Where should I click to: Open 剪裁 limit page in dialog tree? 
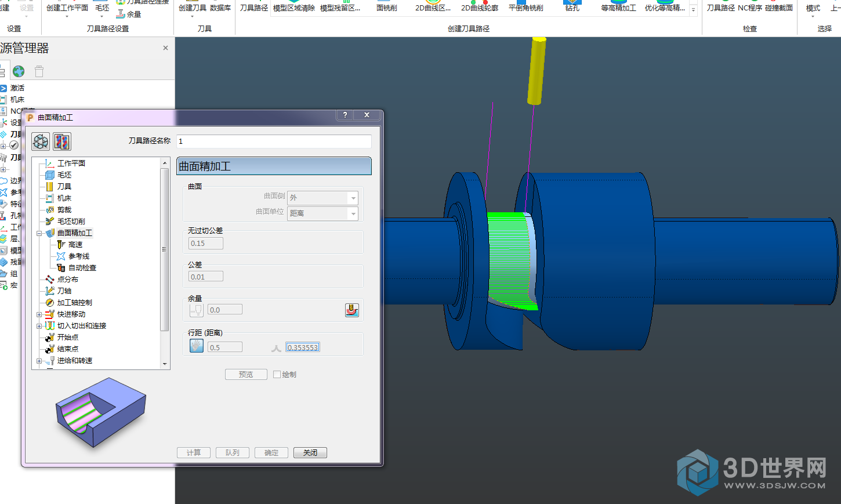64,209
